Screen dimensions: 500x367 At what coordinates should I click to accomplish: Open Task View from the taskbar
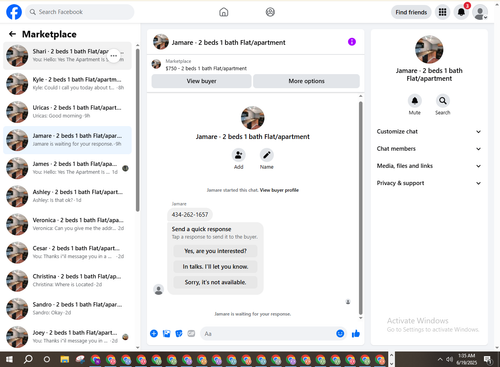click(47, 359)
